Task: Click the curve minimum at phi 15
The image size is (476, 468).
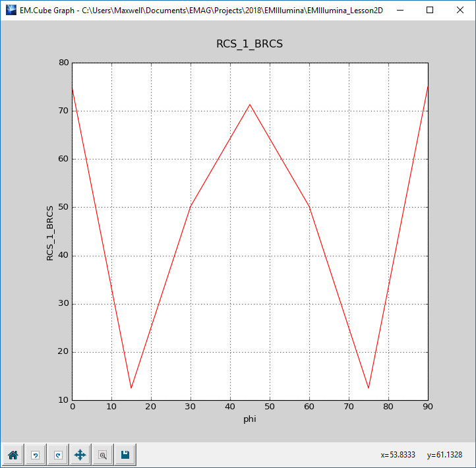Action: (131, 388)
